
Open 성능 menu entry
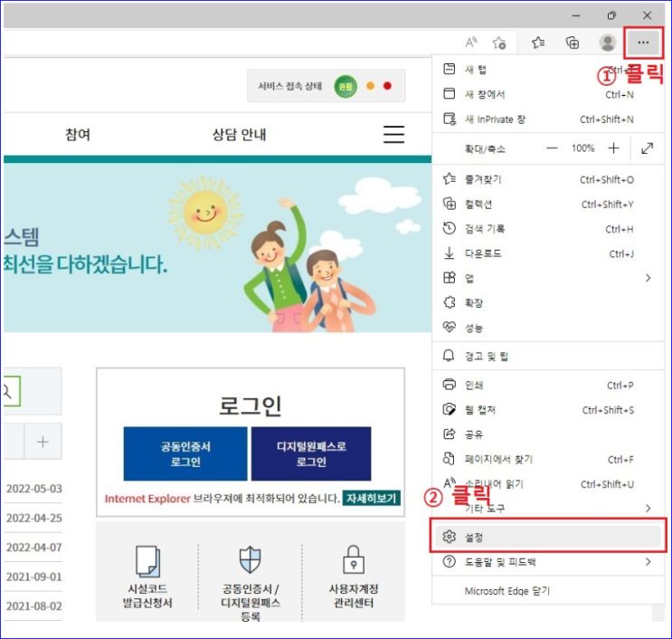coord(548,328)
